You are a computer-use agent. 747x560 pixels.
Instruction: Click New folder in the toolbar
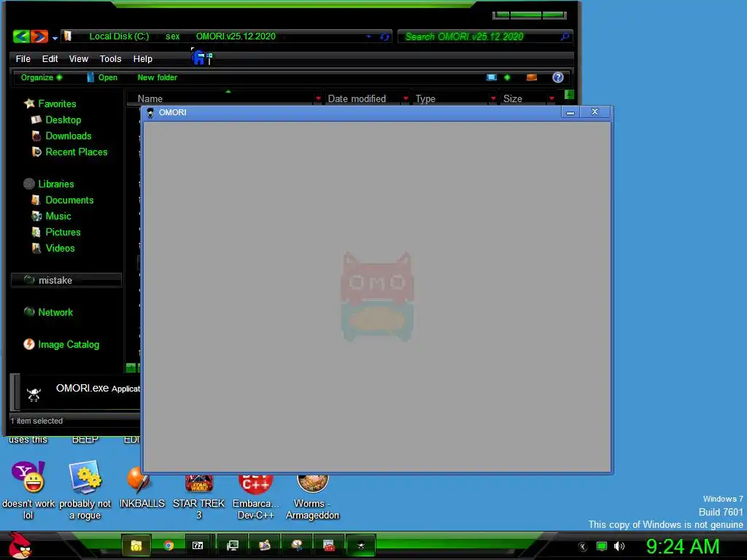pyautogui.click(x=158, y=77)
